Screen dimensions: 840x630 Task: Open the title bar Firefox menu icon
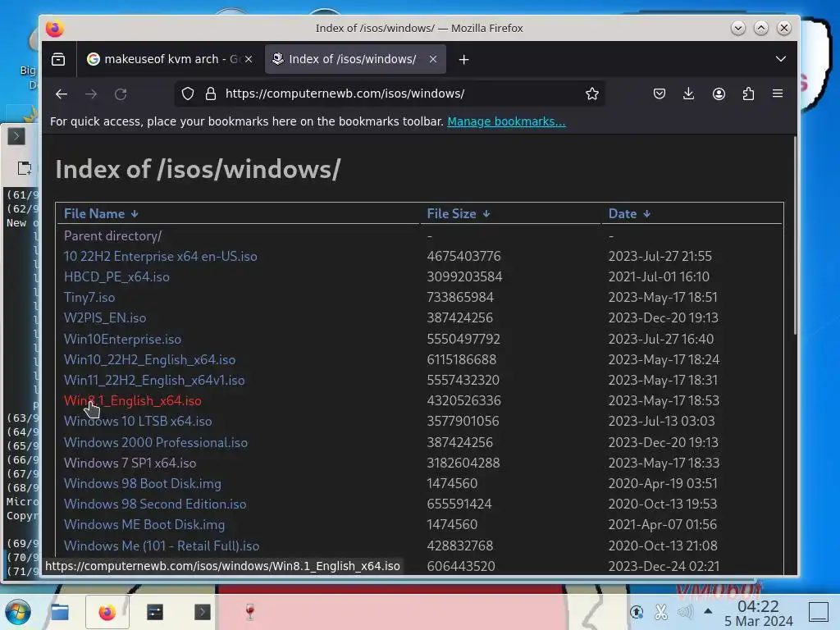pos(55,29)
